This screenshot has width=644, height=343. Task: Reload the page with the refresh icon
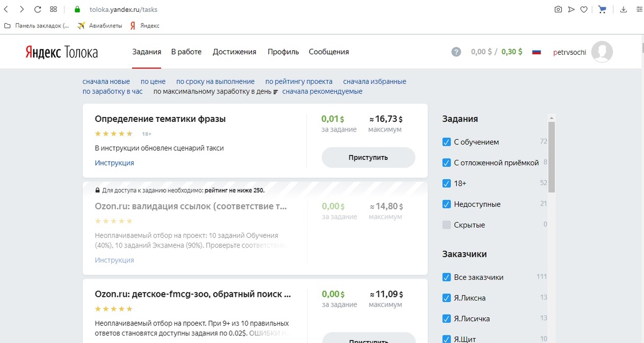pyautogui.click(x=38, y=9)
